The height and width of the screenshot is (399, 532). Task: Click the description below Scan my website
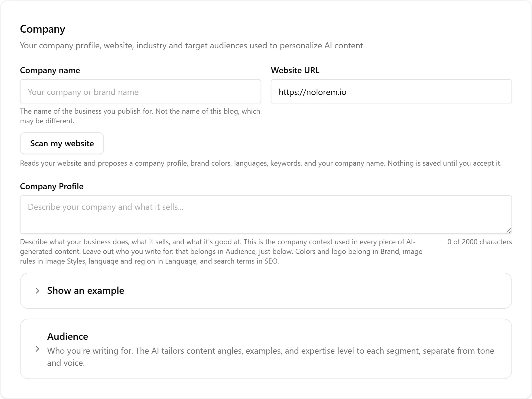tap(261, 163)
